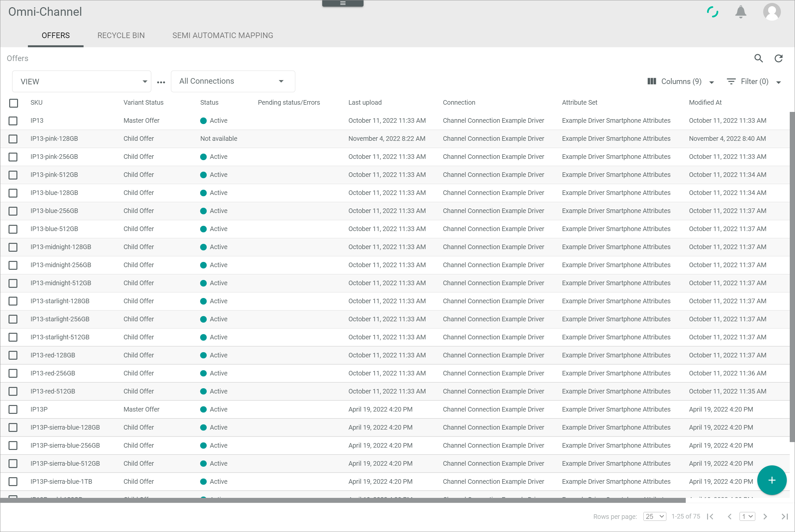
Task: Click the IP13-blue-128GB SKU
Action: [54, 193]
